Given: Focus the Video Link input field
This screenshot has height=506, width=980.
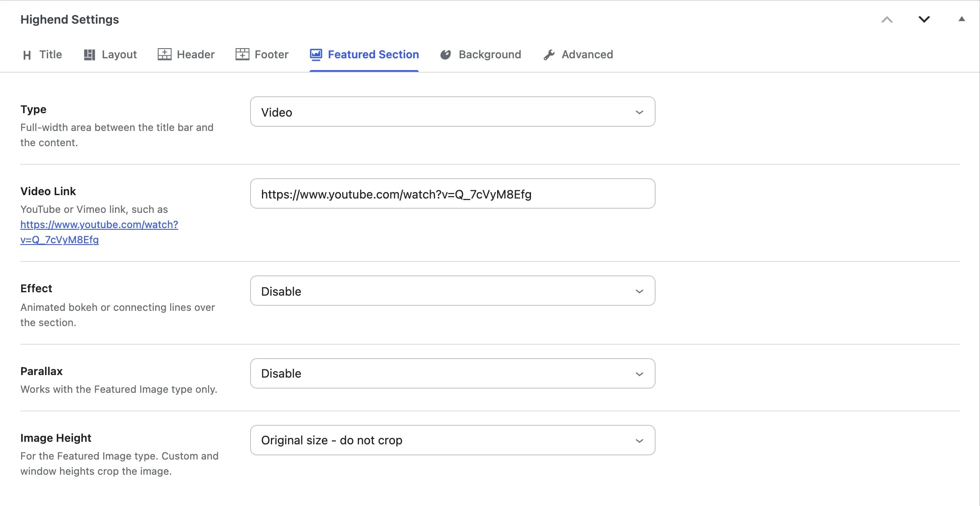Looking at the screenshot, I should point(452,194).
